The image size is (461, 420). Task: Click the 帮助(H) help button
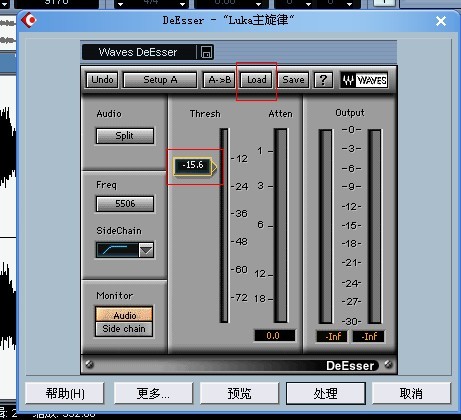[x=65, y=393]
